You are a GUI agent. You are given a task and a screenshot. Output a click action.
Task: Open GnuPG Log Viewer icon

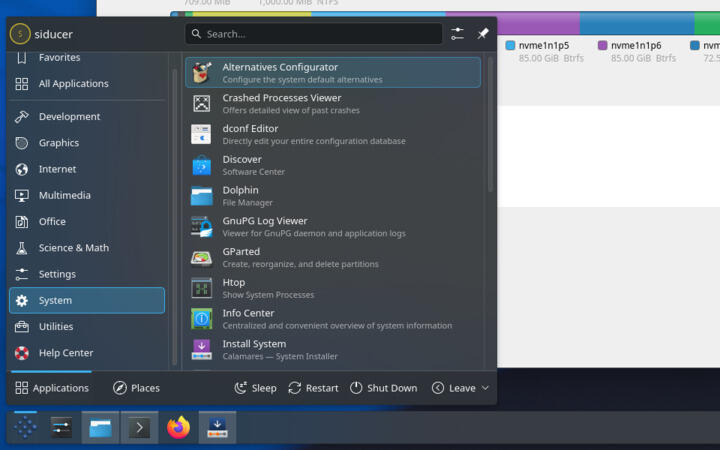pos(202,226)
